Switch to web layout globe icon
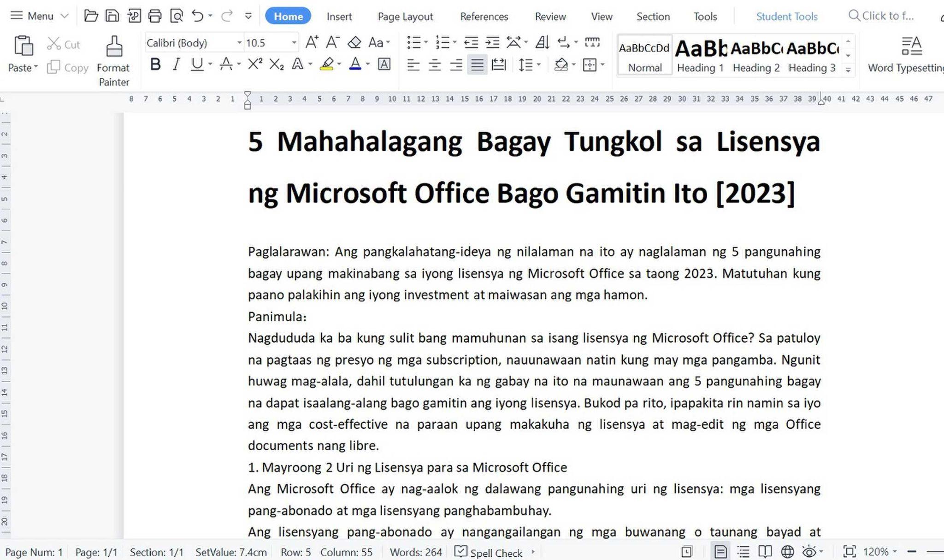 point(787,552)
